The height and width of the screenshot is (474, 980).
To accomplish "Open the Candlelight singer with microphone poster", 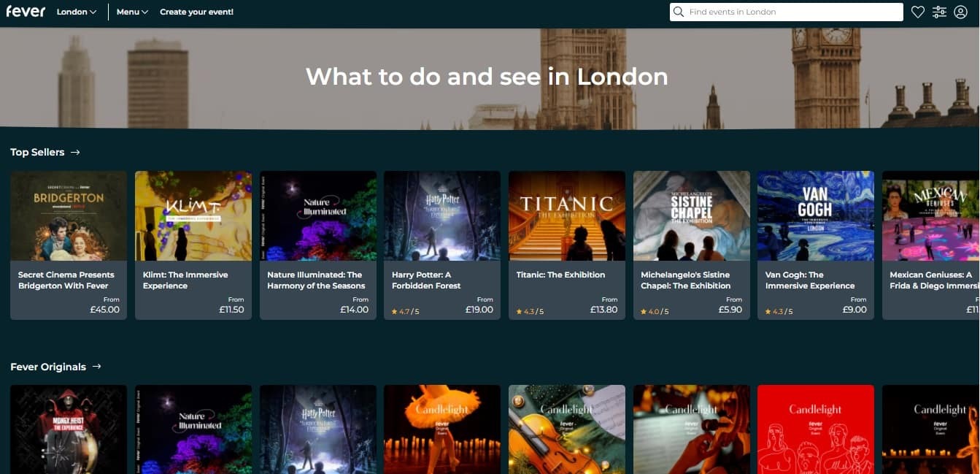I will click(692, 429).
